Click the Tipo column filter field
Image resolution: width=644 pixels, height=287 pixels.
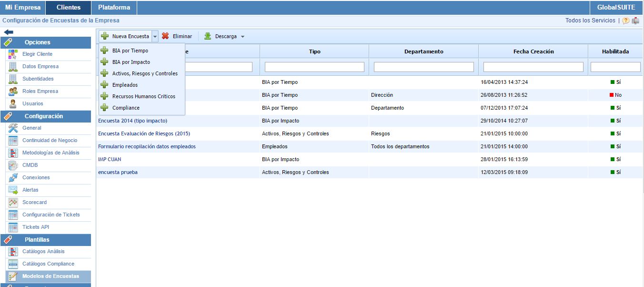click(x=314, y=67)
